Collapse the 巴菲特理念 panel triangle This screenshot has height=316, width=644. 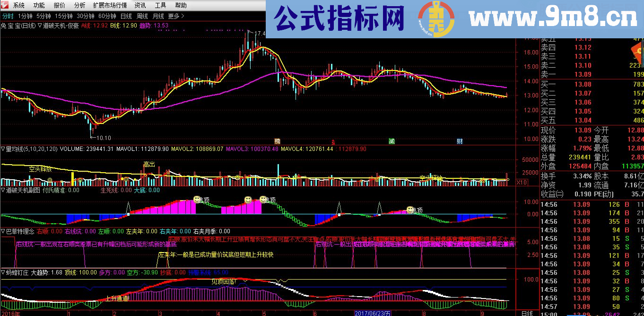click(3, 231)
